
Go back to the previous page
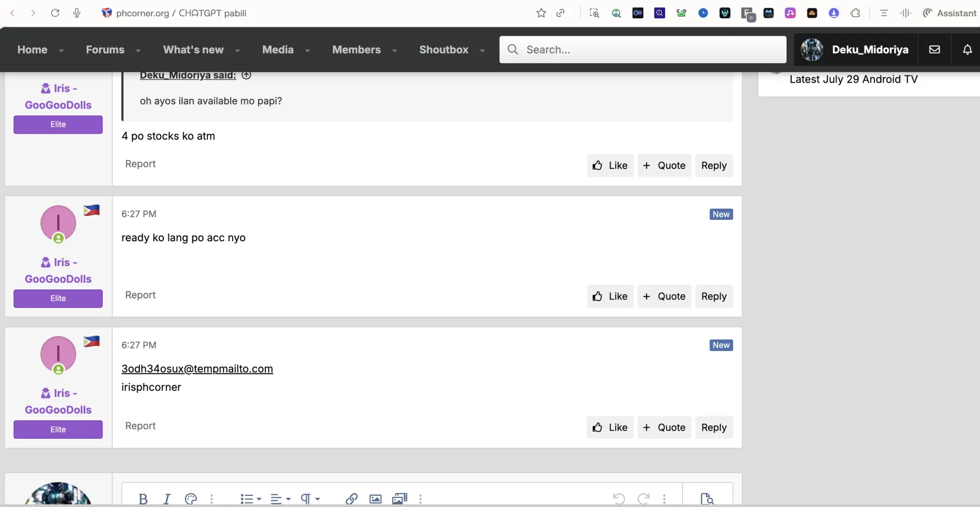pos(13,13)
